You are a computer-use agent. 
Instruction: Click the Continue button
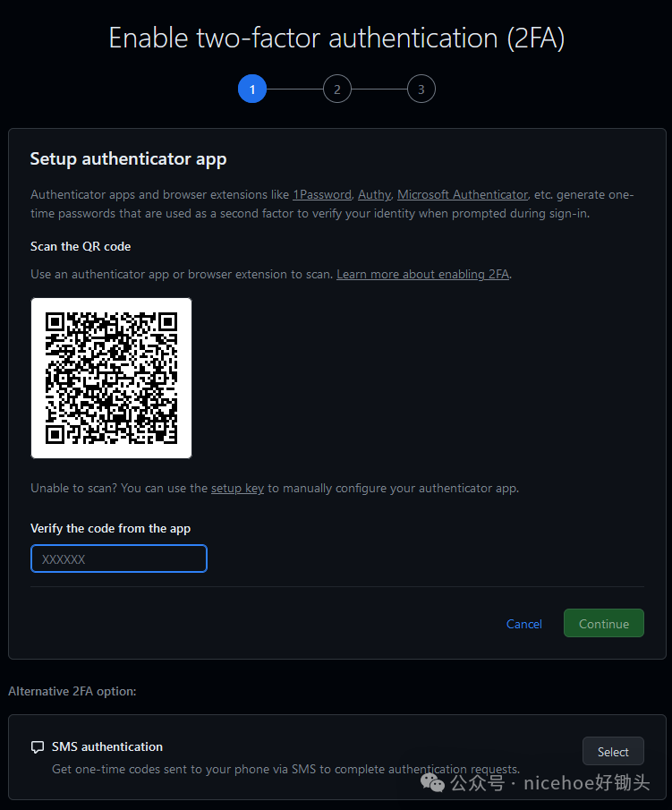pos(603,623)
